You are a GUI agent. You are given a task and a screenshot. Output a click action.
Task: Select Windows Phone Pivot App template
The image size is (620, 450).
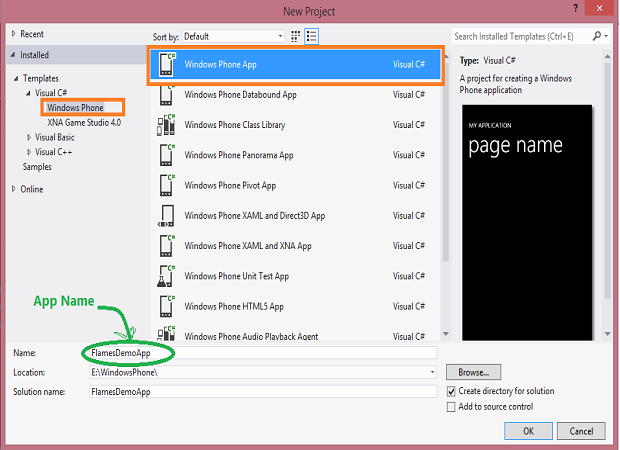pos(295,185)
